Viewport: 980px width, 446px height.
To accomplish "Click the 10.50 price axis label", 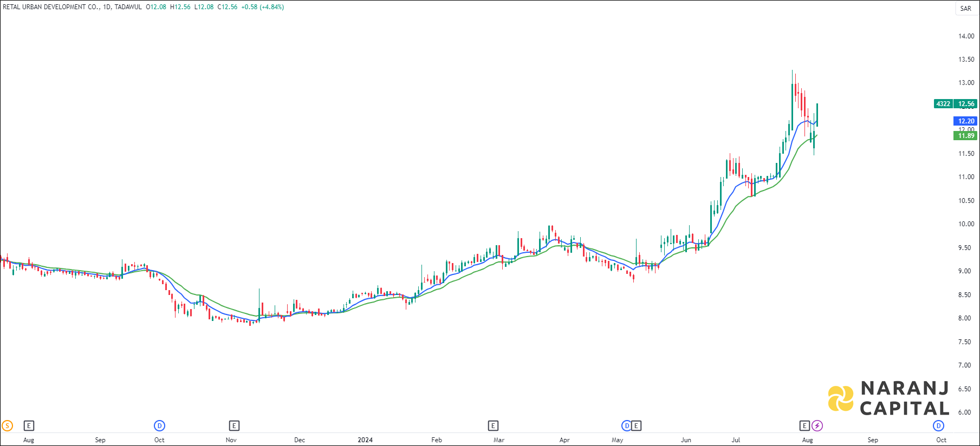I will pyautogui.click(x=966, y=201).
